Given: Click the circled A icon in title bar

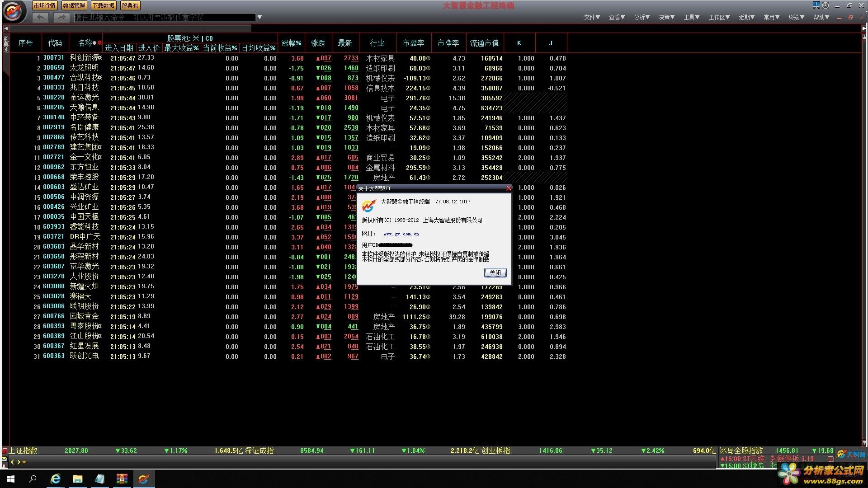Looking at the screenshot, I should click(x=825, y=5).
